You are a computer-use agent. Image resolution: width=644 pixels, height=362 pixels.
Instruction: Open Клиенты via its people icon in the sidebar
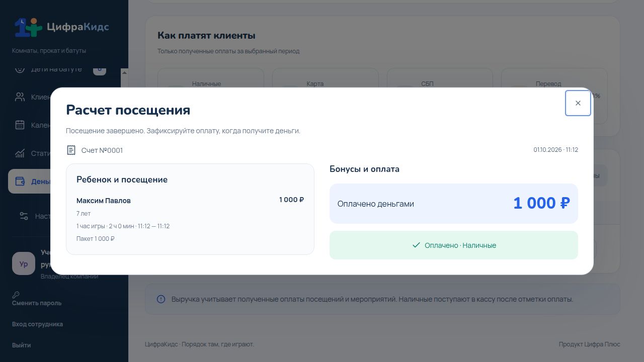(x=20, y=97)
